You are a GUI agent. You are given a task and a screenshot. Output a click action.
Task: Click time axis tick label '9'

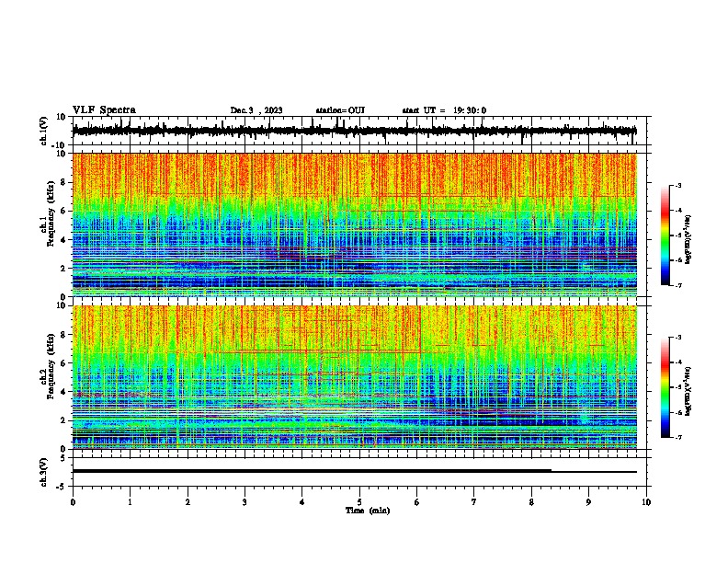coord(588,502)
